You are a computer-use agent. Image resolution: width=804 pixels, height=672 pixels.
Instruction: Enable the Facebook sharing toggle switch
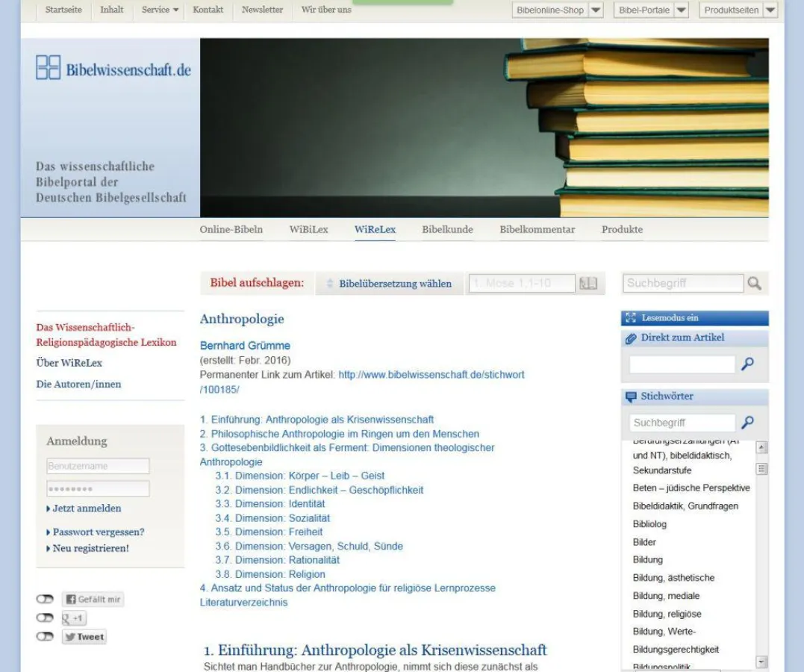[x=44, y=600]
